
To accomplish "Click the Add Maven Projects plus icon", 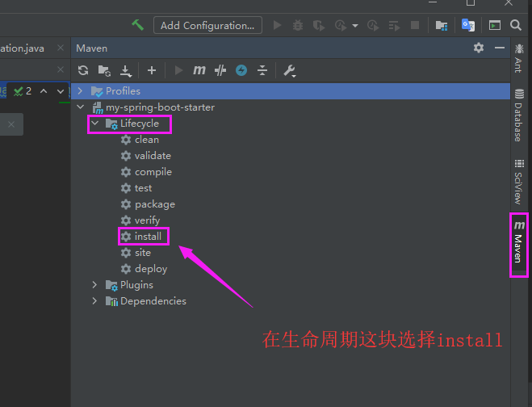I will pyautogui.click(x=152, y=70).
